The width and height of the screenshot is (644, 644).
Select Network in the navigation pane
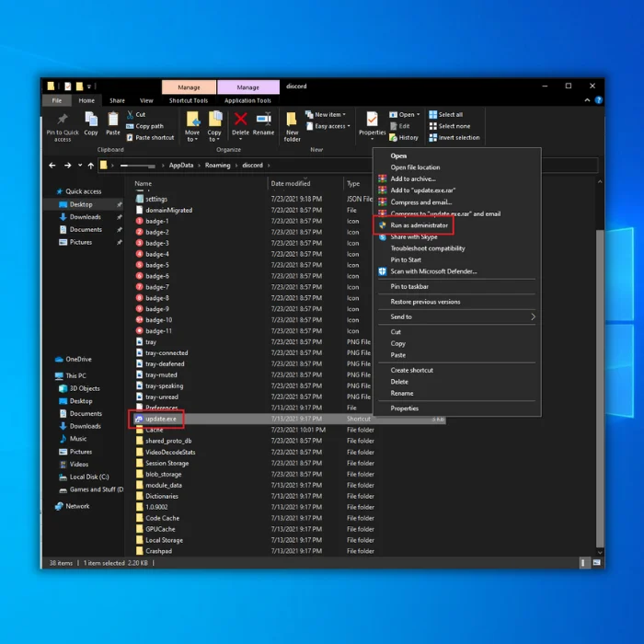(x=77, y=506)
